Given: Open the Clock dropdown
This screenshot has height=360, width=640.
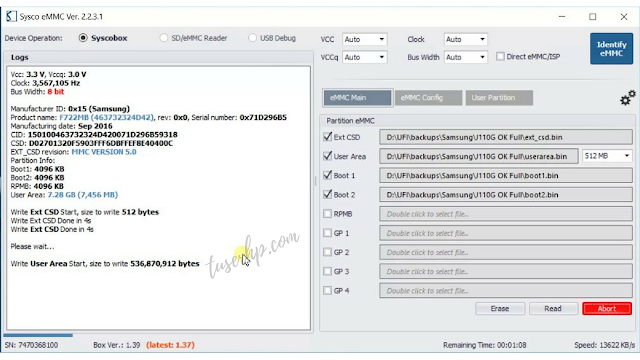Looking at the screenshot, I should (466, 39).
